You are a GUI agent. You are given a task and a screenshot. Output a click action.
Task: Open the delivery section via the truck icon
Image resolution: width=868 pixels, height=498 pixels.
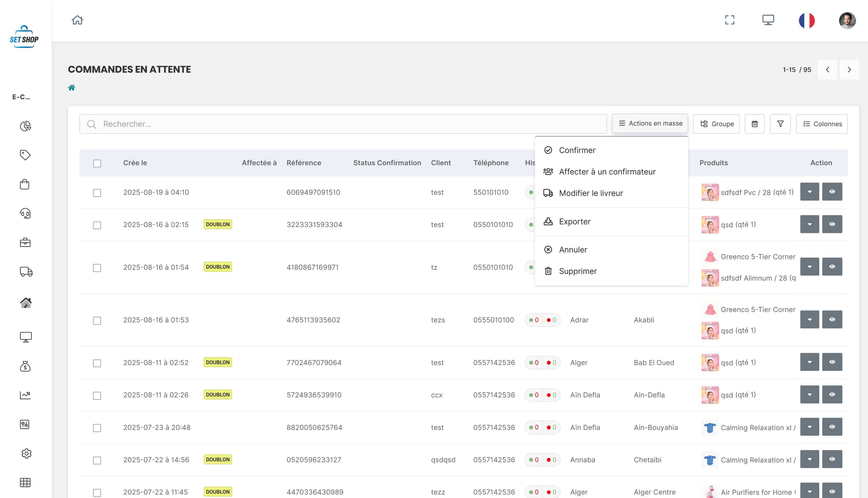click(x=25, y=272)
